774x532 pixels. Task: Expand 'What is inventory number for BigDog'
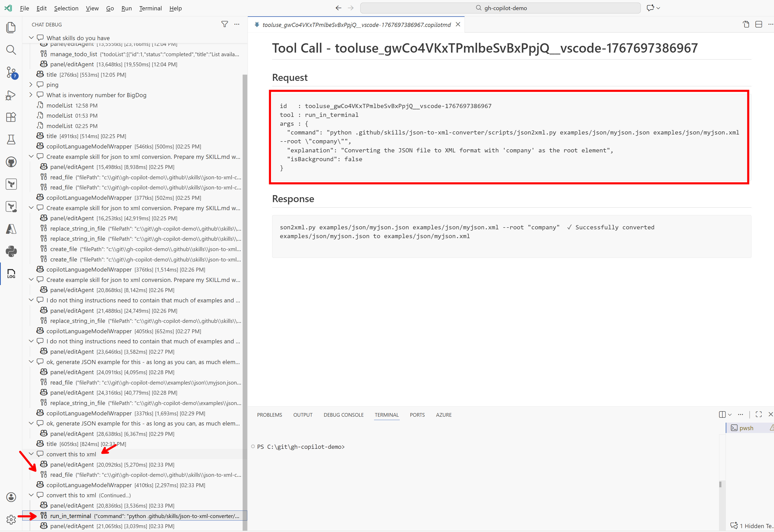(31, 95)
